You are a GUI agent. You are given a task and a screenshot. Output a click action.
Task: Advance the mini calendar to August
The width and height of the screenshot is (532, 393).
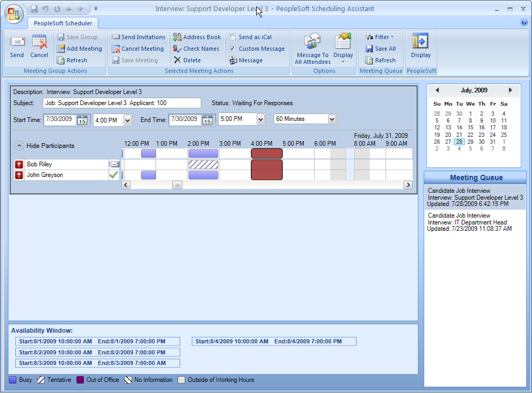coord(510,90)
